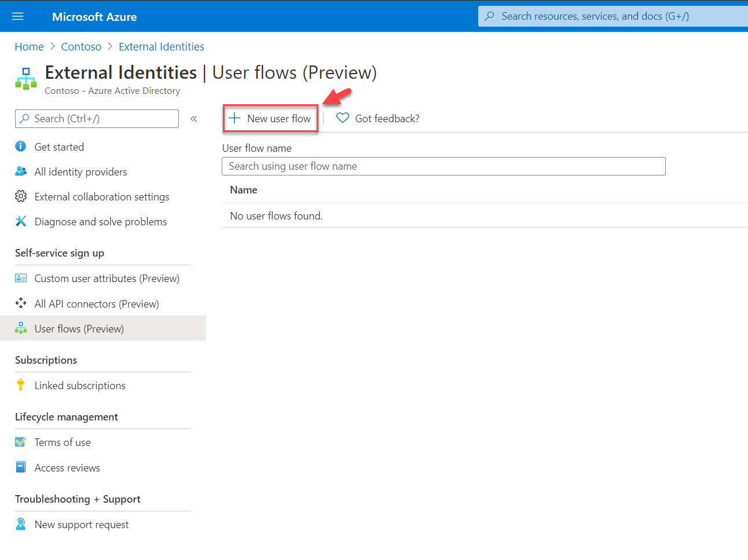Click "Self-service sign up" section heading
The height and width of the screenshot is (560, 748).
(x=60, y=253)
